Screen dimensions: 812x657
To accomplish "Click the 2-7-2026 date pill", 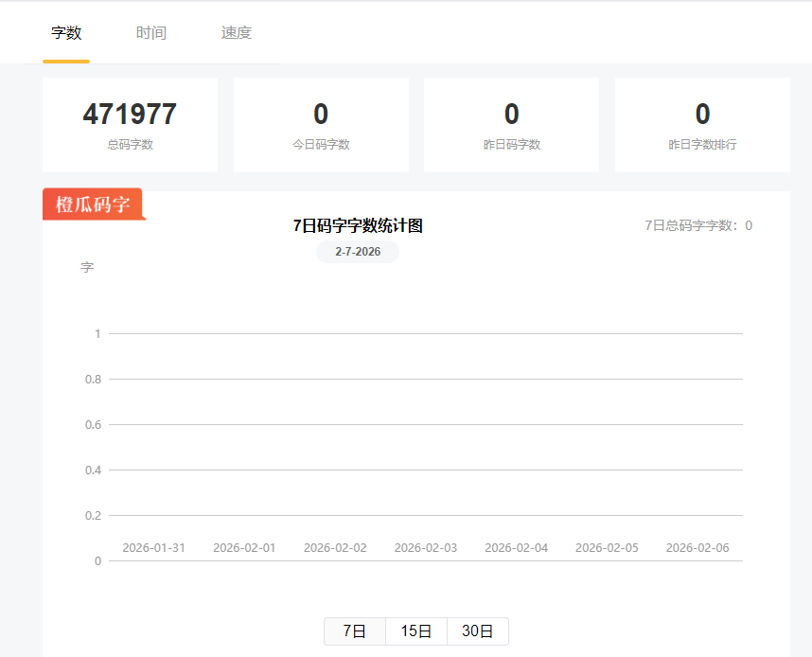I will coord(358,252).
